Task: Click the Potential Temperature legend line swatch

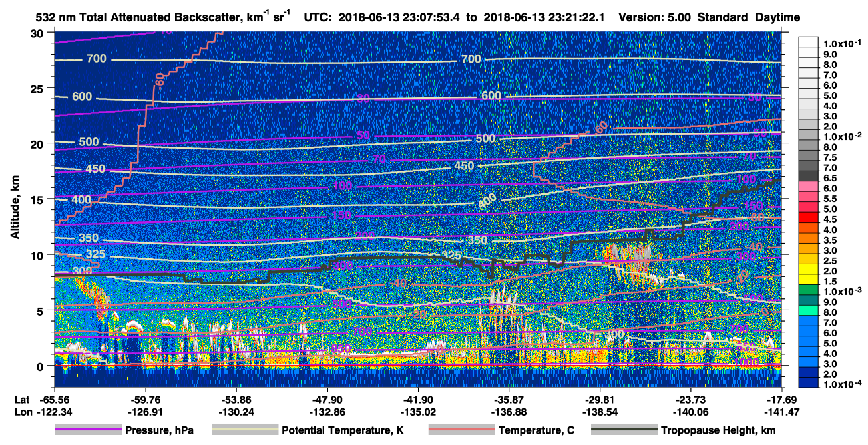Action: coord(244,430)
